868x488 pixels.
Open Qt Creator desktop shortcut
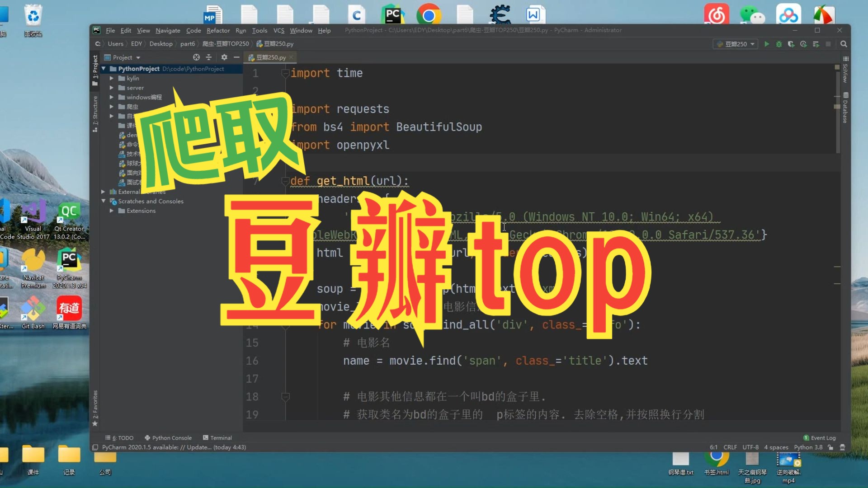tap(69, 221)
